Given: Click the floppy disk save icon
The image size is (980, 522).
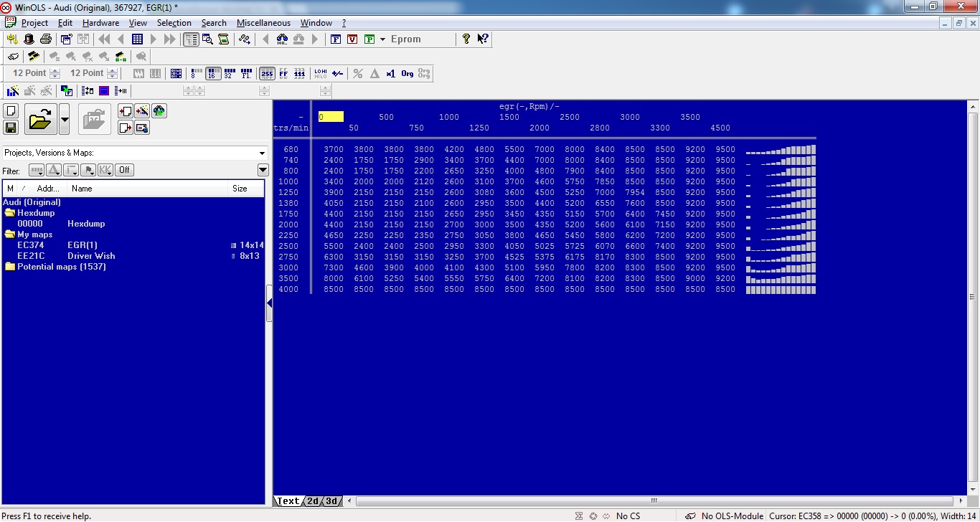Looking at the screenshot, I should tap(11, 128).
